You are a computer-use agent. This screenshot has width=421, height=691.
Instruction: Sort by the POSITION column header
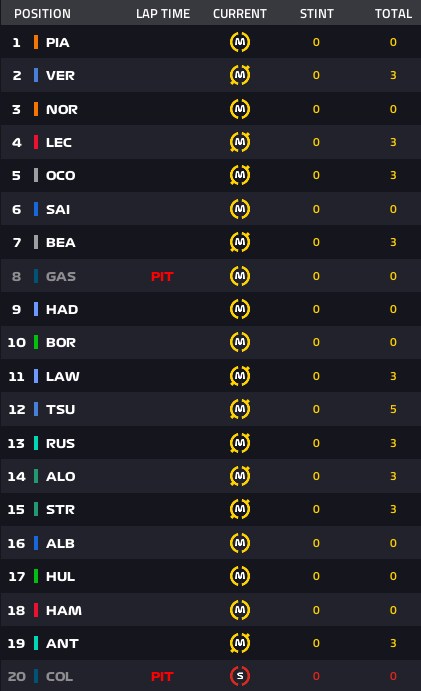point(42,14)
